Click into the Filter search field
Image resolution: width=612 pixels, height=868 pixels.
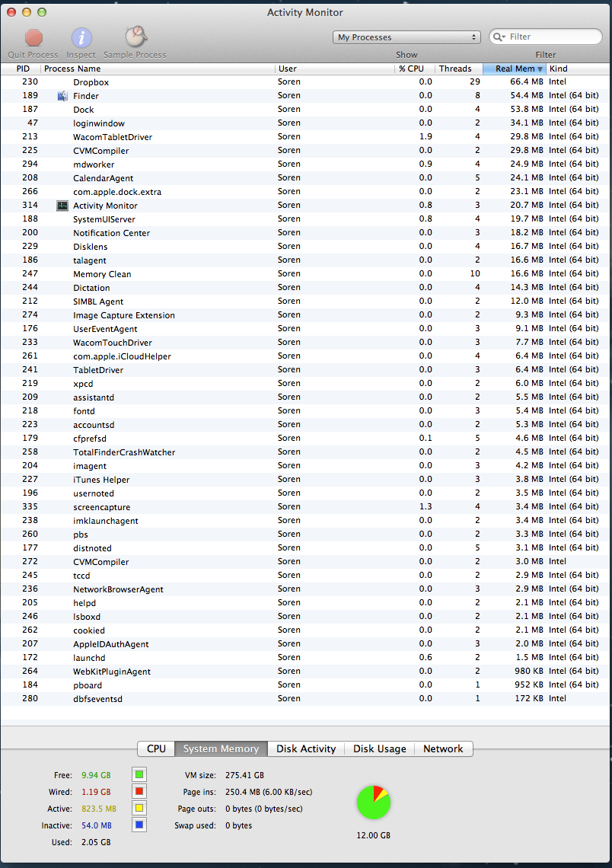pyautogui.click(x=546, y=37)
